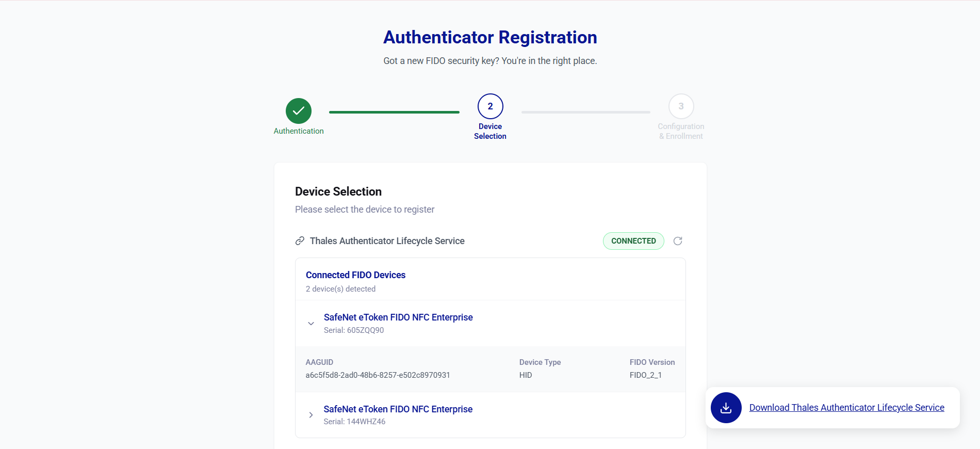Click the Device Type value HID

point(526,375)
